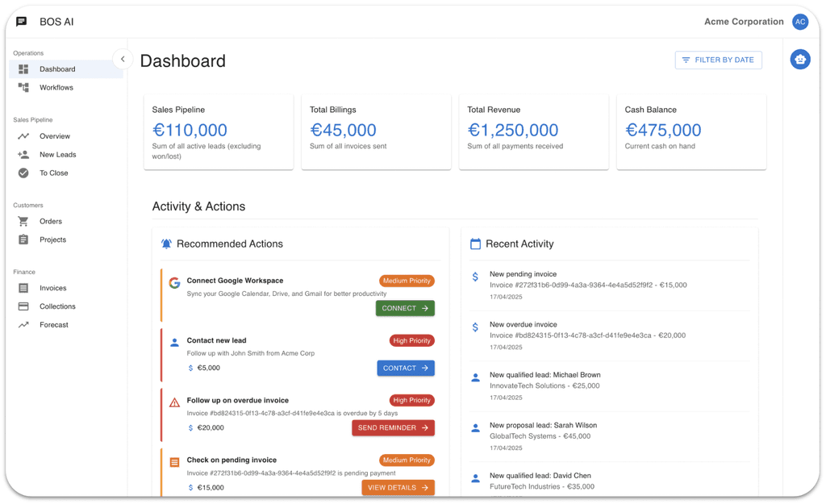The width and height of the screenshot is (826, 504).
Task: Open Orders under Customers
Action: (66, 221)
